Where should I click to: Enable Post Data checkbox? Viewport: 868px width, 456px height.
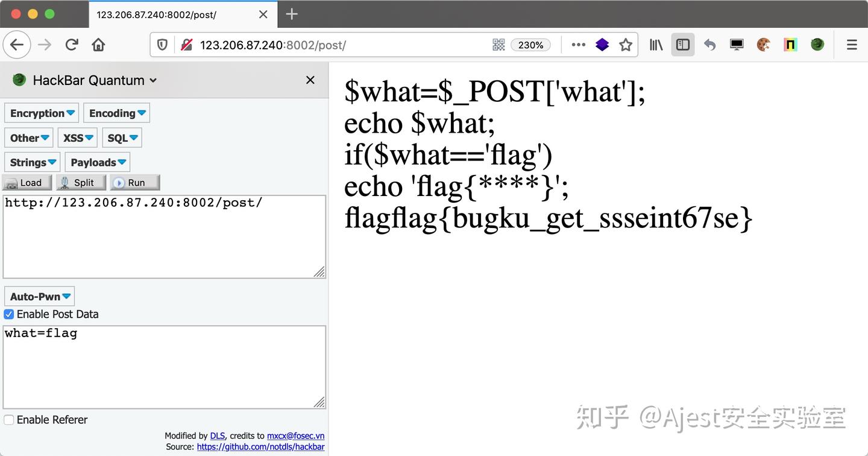tap(8, 314)
